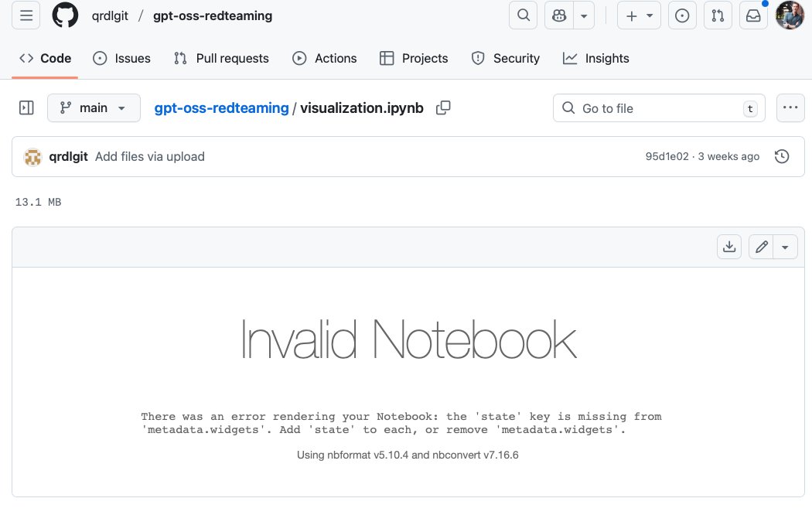Open the GitHub homepage logo

[66, 15]
